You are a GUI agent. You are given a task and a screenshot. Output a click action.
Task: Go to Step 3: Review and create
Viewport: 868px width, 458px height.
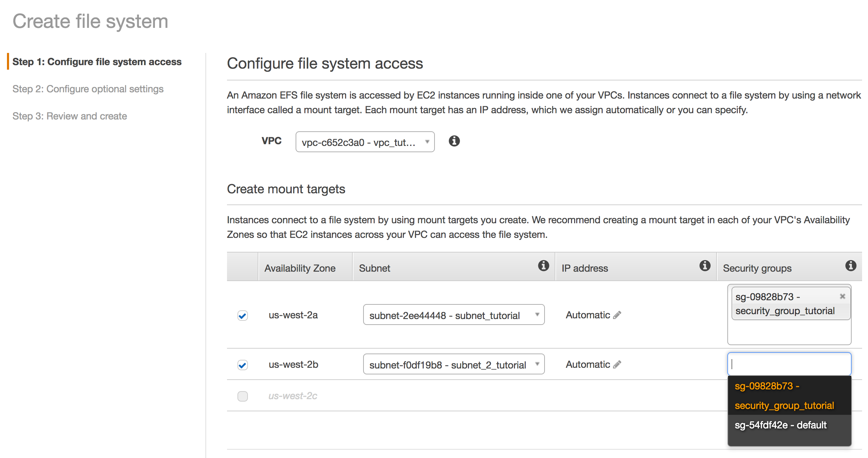point(70,116)
